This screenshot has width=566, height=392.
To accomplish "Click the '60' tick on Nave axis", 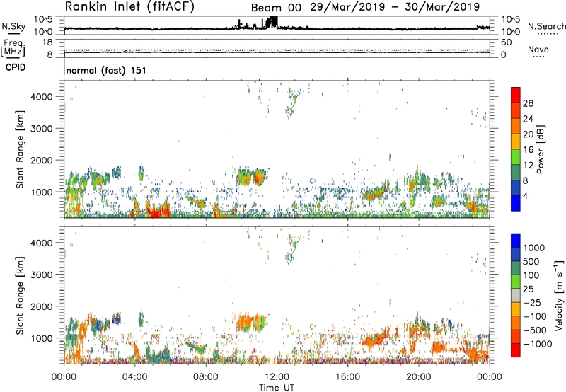I will click(x=507, y=42).
